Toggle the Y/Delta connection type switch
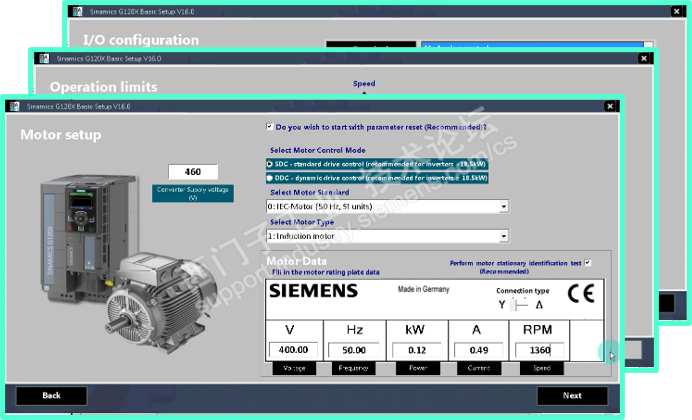This screenshot has height=420, width=692. point(520,304)
